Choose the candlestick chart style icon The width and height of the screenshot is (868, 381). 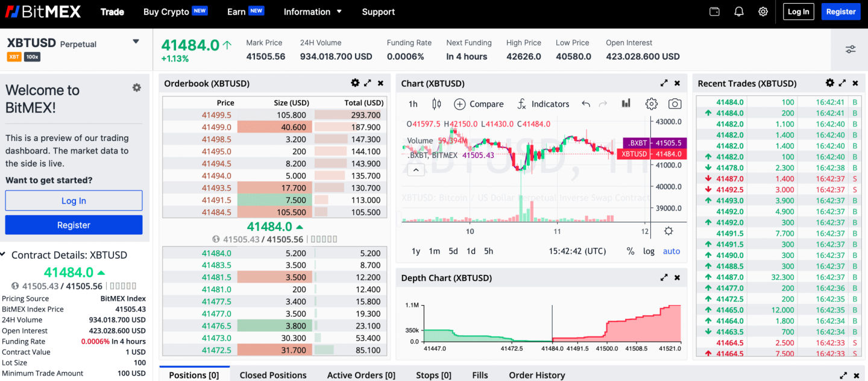(x=437, y=104)
